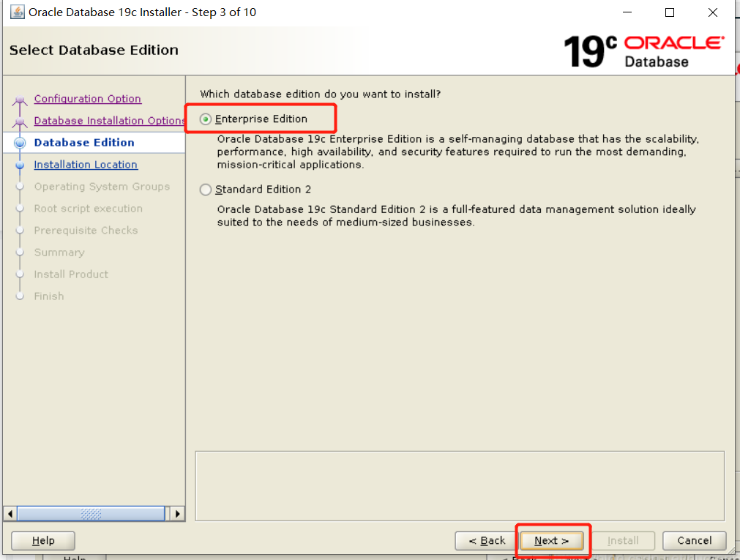Open the Database Installation Options step link
Image resolution: width=740 pixels, height=560 pixels.
[109, 120]
